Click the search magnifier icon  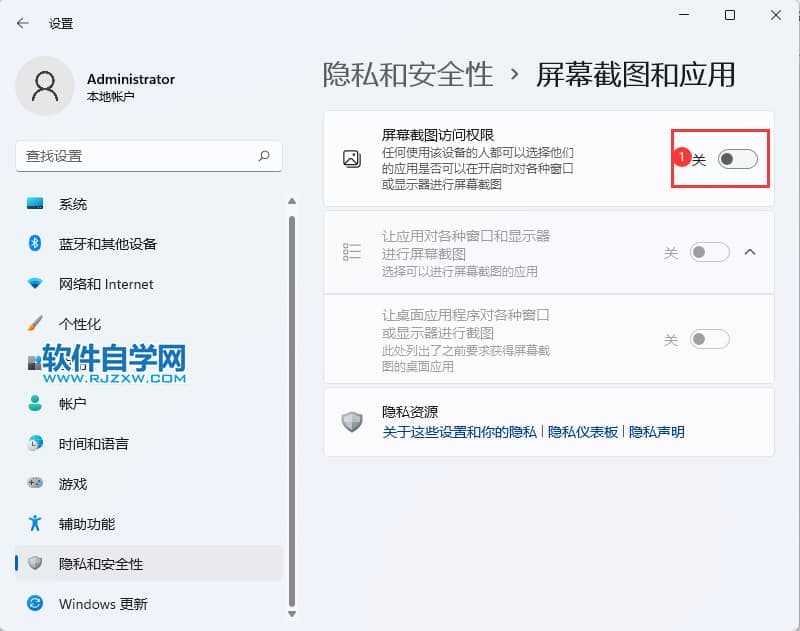click(264, 156)
